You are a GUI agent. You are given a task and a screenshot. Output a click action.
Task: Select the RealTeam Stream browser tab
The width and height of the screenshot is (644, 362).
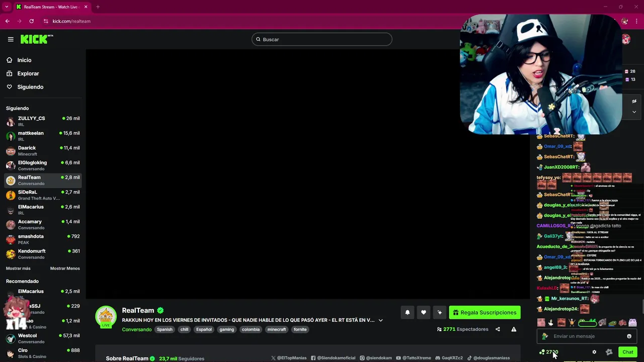tap(52, 7)
